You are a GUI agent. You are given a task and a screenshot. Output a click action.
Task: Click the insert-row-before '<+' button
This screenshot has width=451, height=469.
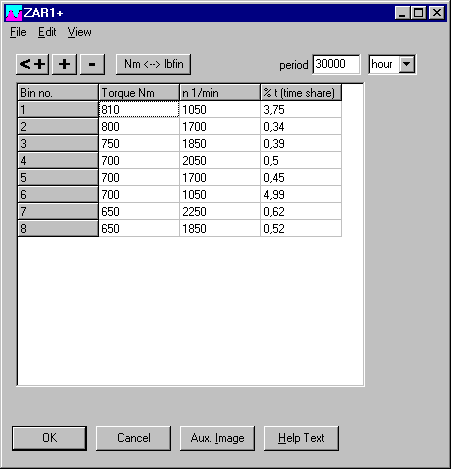(32, 64)
